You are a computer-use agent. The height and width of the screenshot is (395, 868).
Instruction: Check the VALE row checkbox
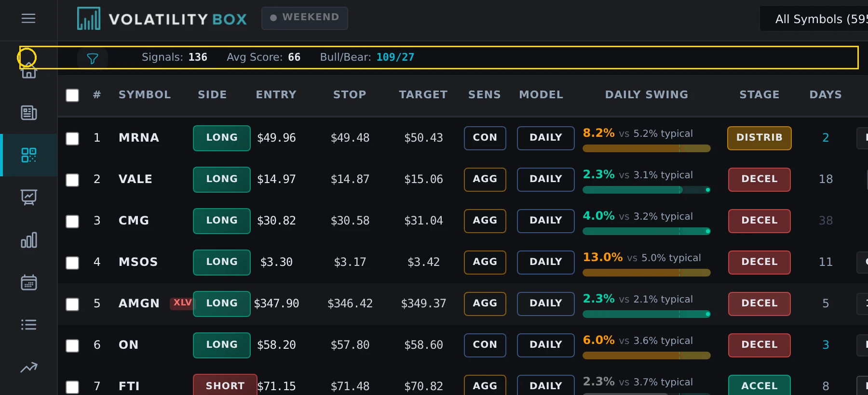pyautogui.click(x=72, y=180)
